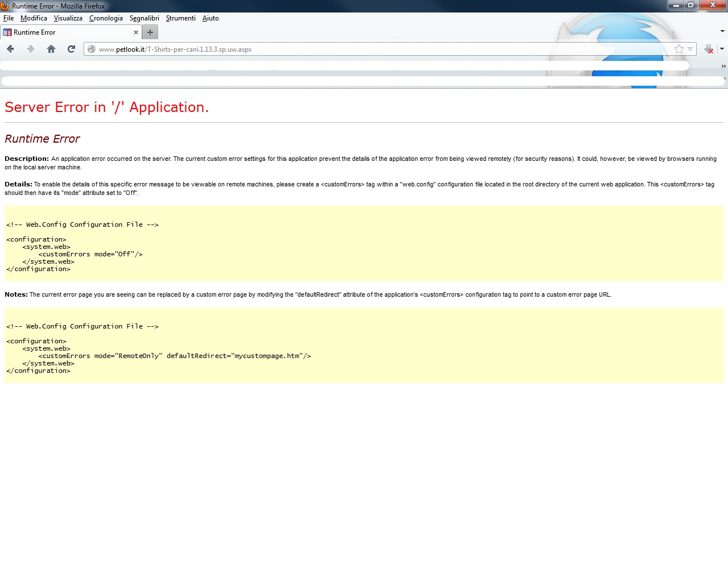Minimize the Firefox window
This screenshot has height=582, width=728.
click(x=676, y=5)
